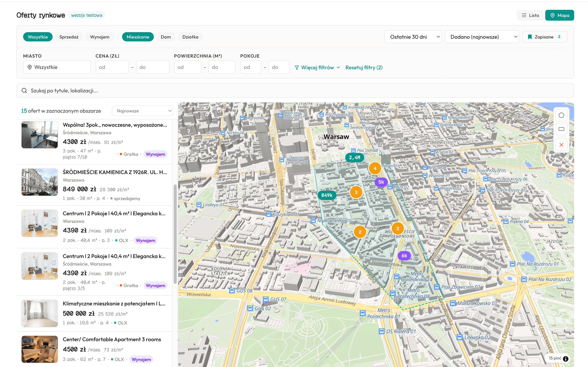Open the orange cluster with 3 offers

tap(356, 192)
